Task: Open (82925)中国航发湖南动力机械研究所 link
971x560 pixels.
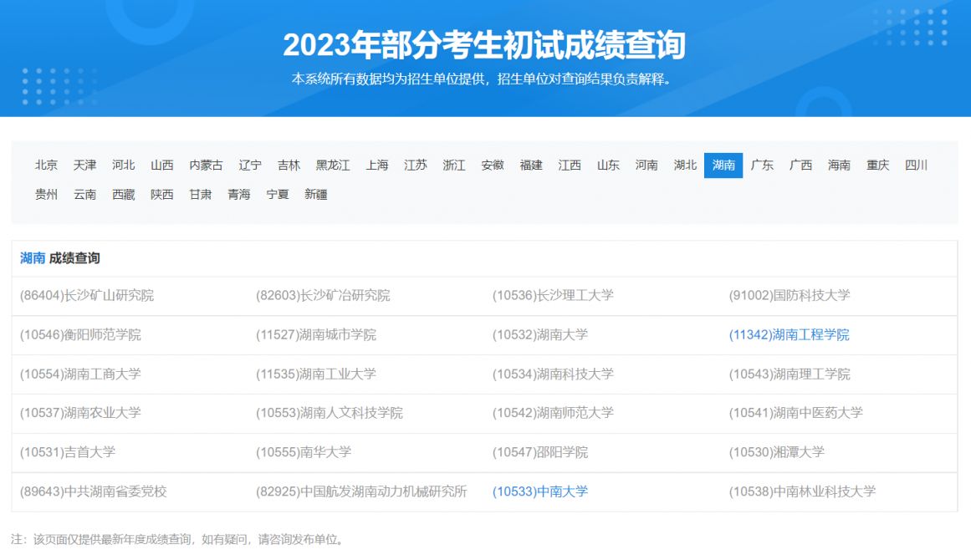Action: (361, 492)
